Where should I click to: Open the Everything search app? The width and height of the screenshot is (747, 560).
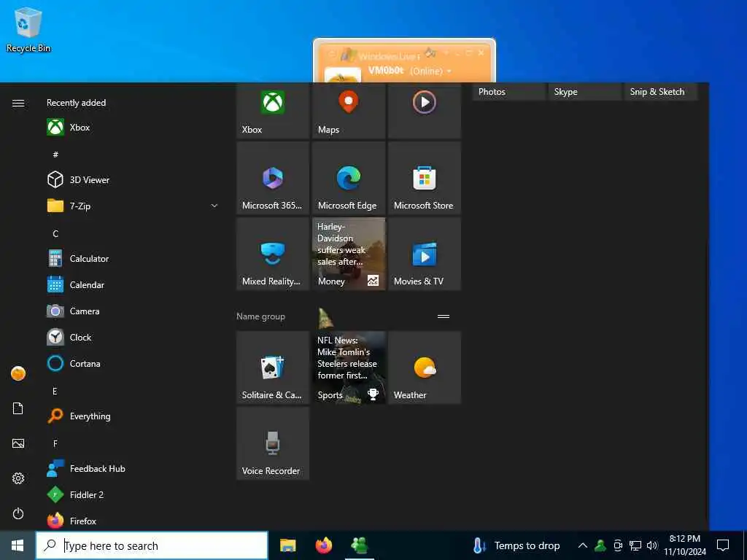(x=133, y=416)
